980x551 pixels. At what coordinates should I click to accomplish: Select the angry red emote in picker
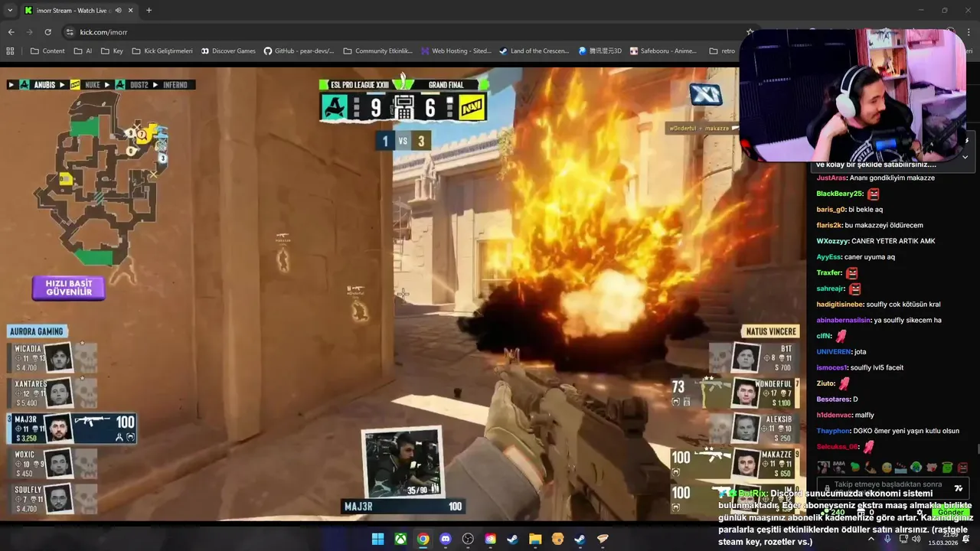click(962, 468)
